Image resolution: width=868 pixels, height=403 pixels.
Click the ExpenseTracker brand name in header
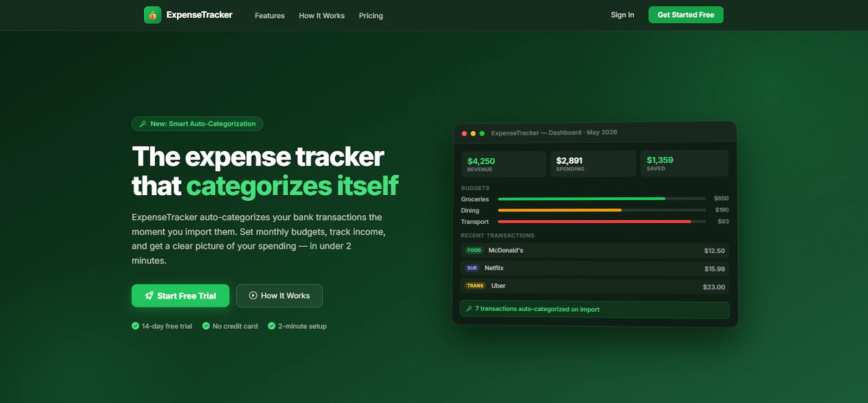pyautogui.click(x=199, y=15)
